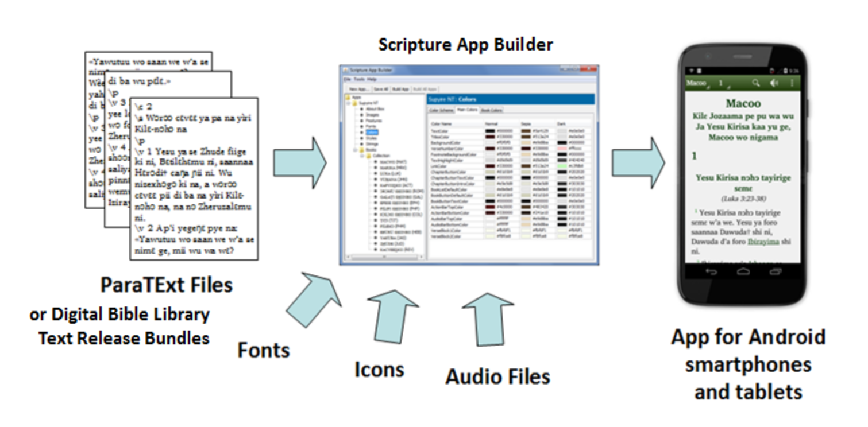The height and width of the screenshot is (427, 868).
Task: Click the Sepia column header
Action: (526, 123)
